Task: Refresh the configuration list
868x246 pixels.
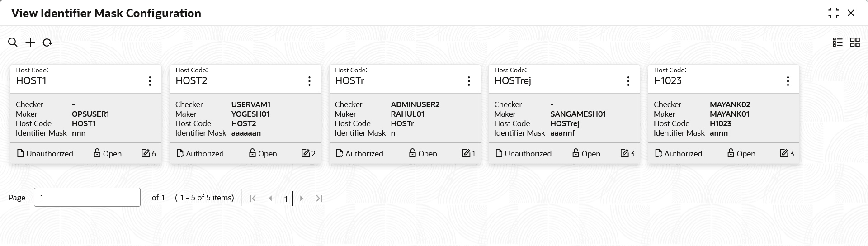Action: (47, 43)
